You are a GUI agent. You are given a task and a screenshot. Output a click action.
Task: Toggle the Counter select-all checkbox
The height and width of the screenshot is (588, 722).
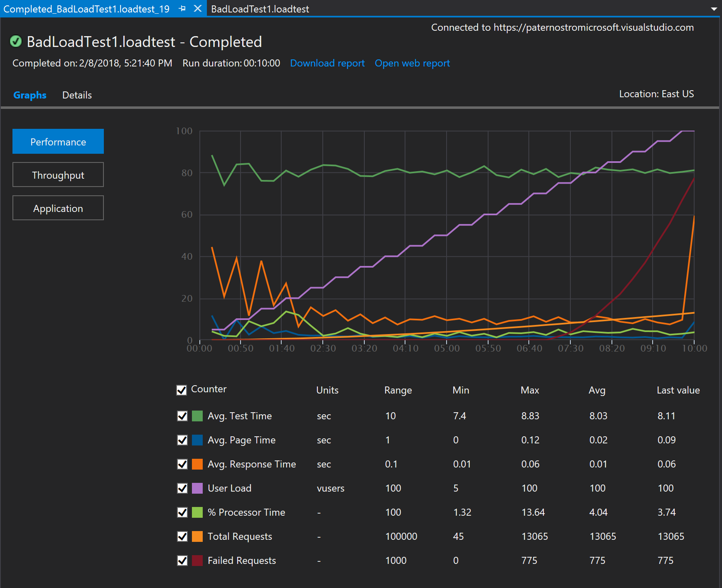click(182, 390)
